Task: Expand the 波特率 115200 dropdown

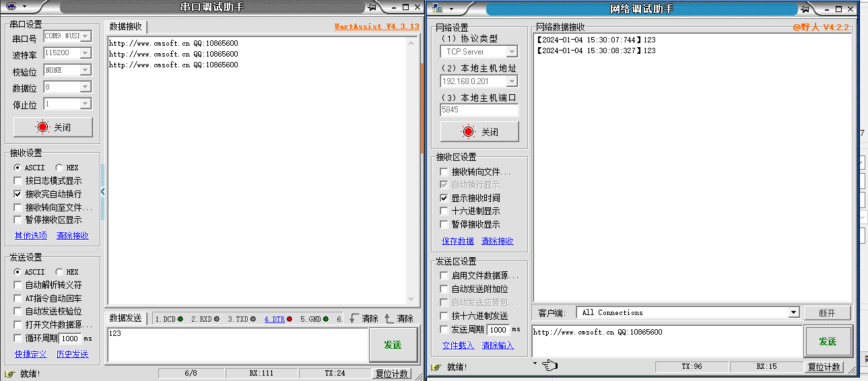Action: 85,53
